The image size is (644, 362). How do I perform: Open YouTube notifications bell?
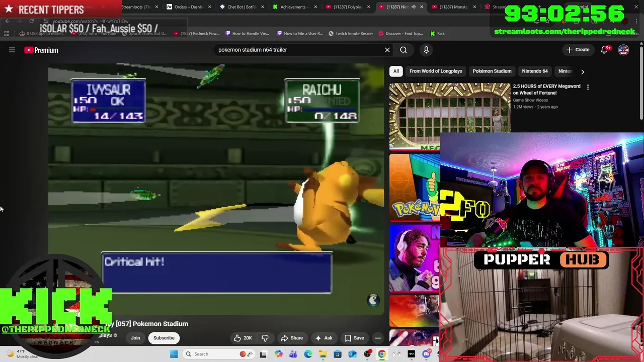[604, 50]
